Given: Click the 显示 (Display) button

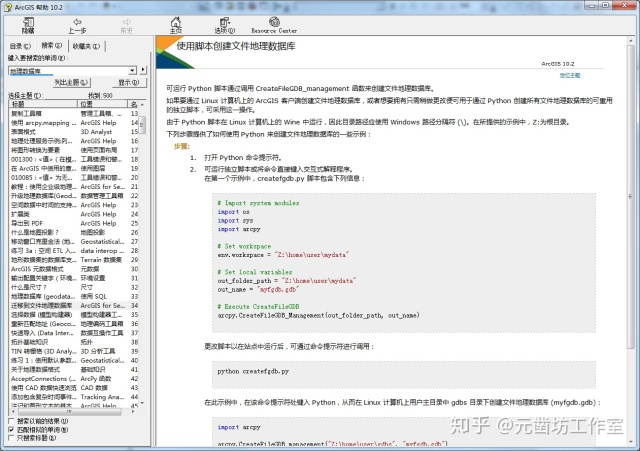Looking at the screenshot, I should pyautogui.click(x=129, y=82).
